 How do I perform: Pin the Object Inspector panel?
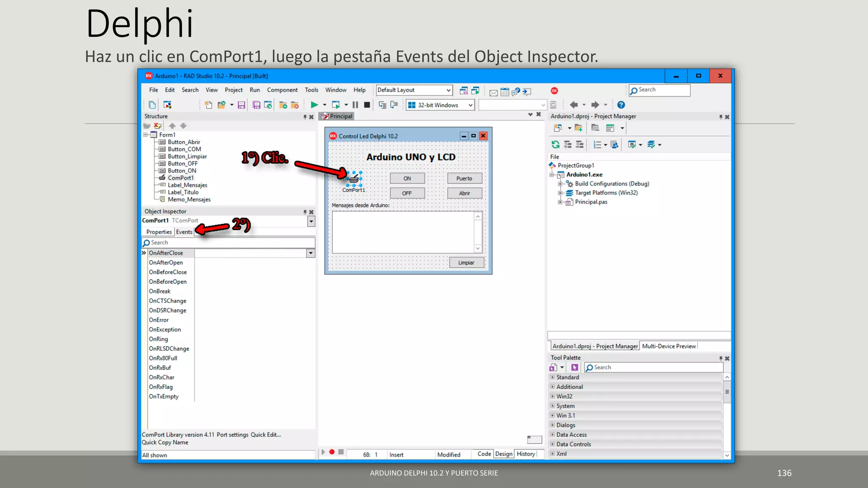click(x=305, y=212)
